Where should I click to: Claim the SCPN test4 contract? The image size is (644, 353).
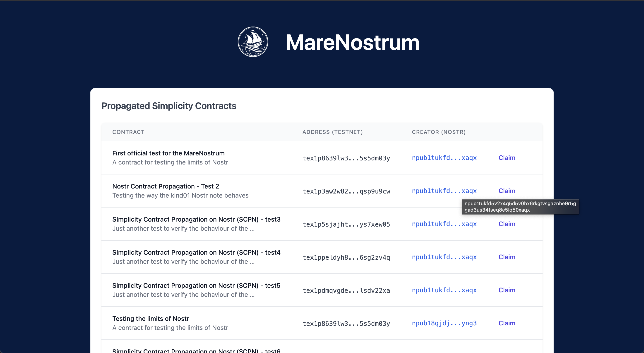coord(507,257)
